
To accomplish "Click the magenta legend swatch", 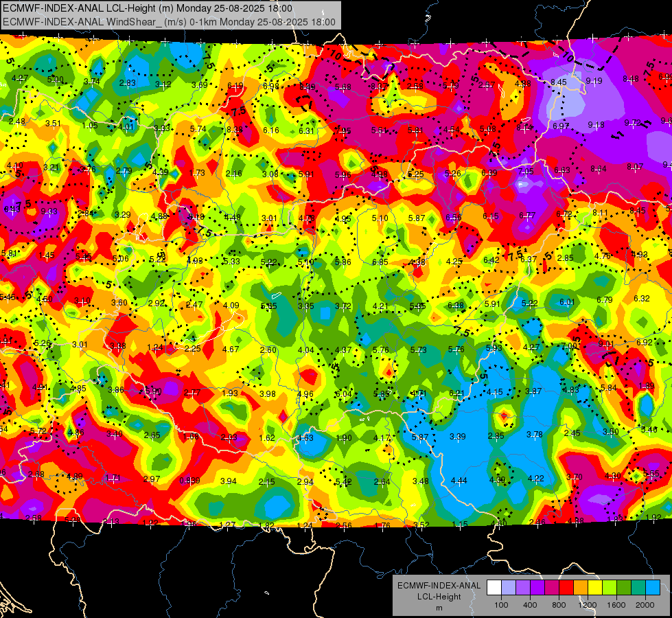I will pos(552,587).
